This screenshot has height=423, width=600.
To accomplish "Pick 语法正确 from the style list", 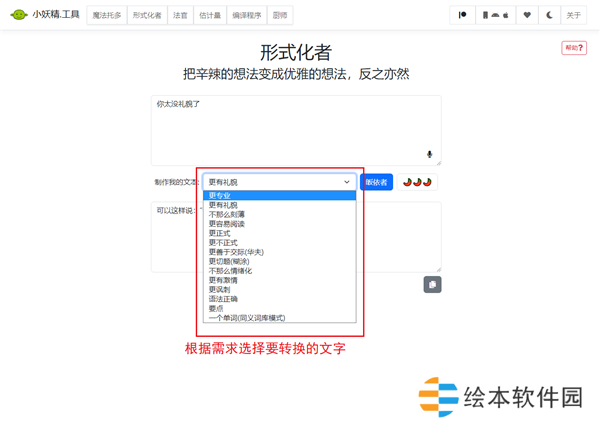I will pyautogui.click(x=224, y=299).
